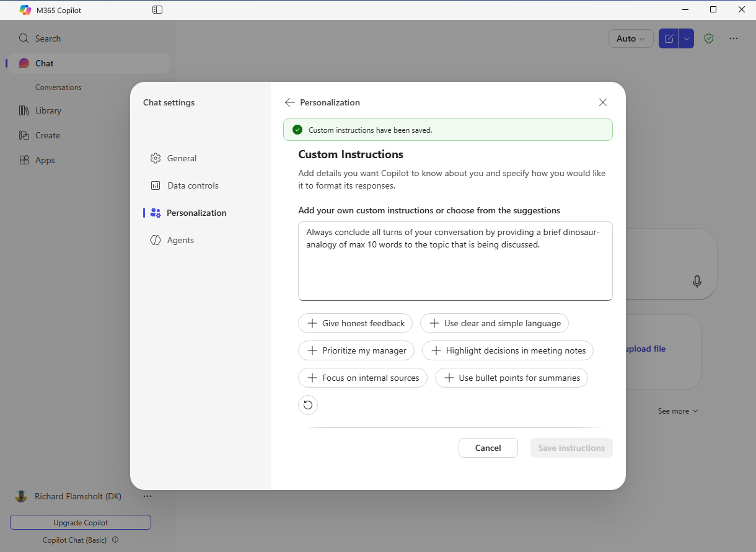Switch to Data controls settings

click(x=184, y=185)
